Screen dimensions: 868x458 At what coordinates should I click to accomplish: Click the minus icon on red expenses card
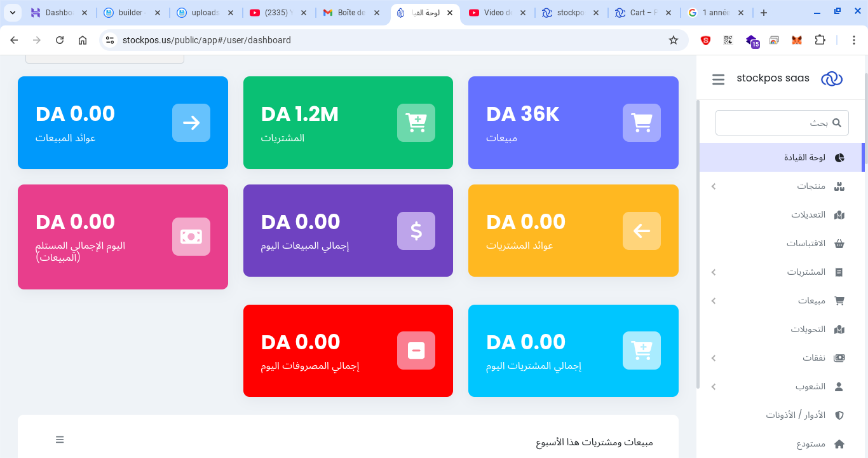pos(416,350)
